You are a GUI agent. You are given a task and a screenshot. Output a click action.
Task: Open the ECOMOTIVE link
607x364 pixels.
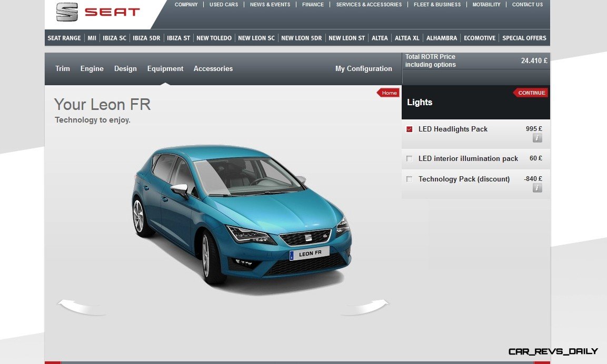pyautogui.click(x=480, y=38)
